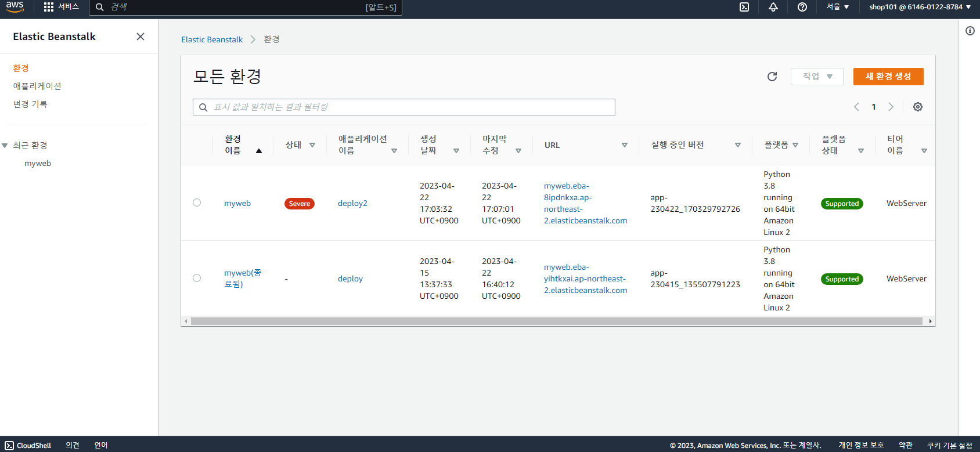Click the 새 환경 생성 button
Image resolution: width=980 pixels, height=452 pixels.
point(888,77)
